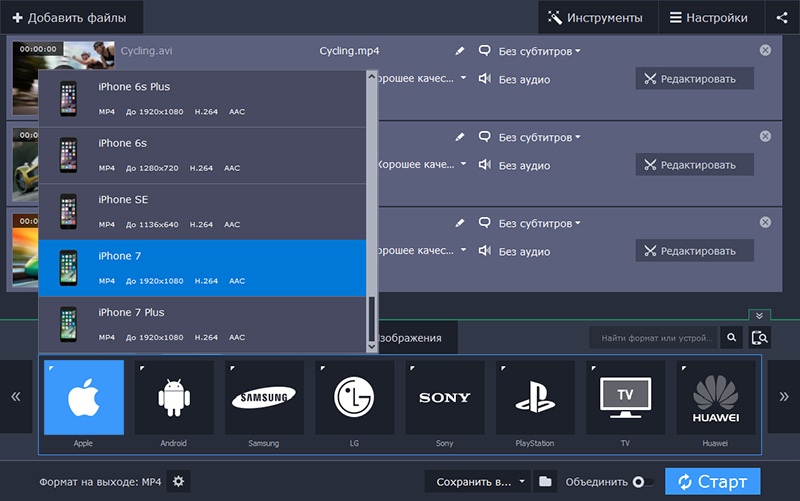Click Без аудио text in first row
The height and width of the screenshot is (501, 800).
524,79
